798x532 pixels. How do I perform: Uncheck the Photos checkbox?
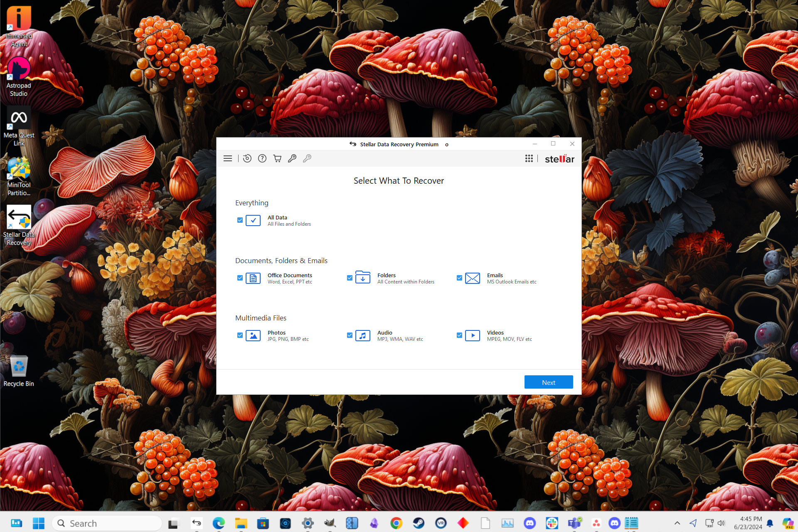[240, 335]
